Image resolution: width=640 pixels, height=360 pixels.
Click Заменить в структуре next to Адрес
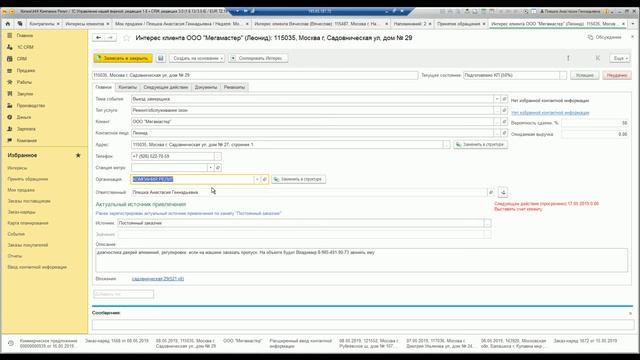pyautogui.click(x=480, y=144)
